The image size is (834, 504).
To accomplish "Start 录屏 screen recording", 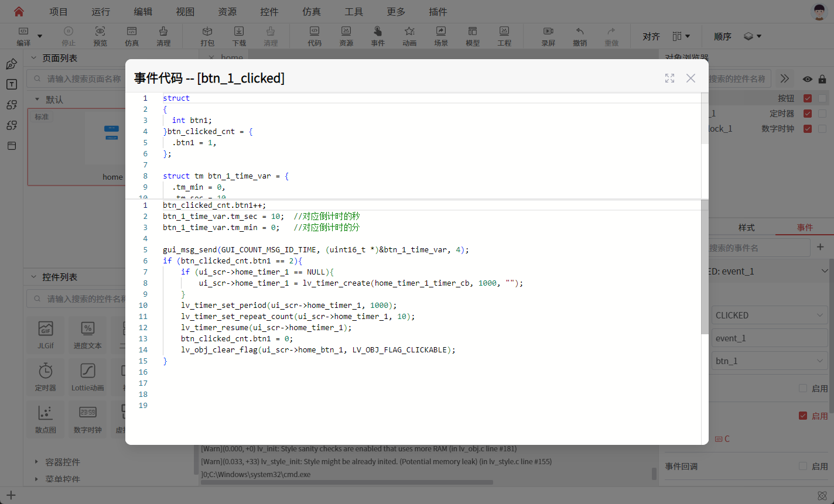I will [x=548, y=36].
